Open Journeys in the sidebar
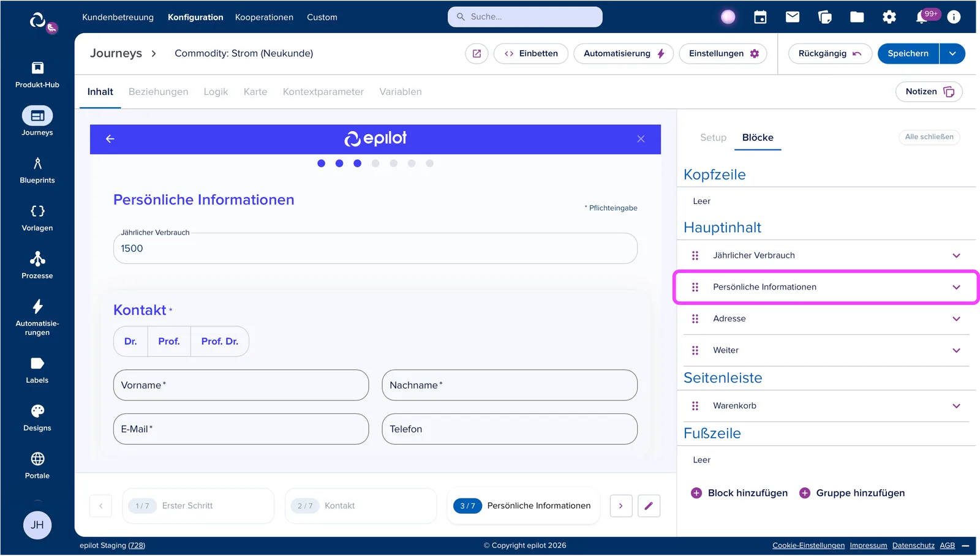 (37, 121)
